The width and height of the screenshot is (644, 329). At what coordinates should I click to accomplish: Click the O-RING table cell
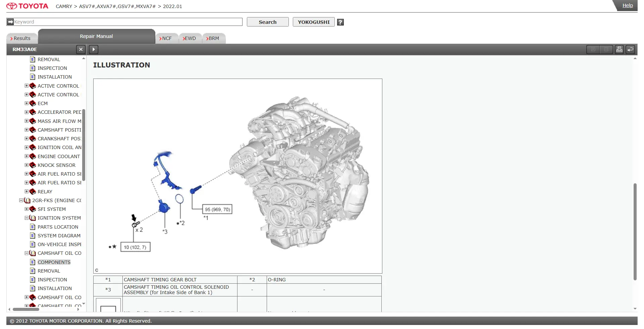tap(324, 280)
